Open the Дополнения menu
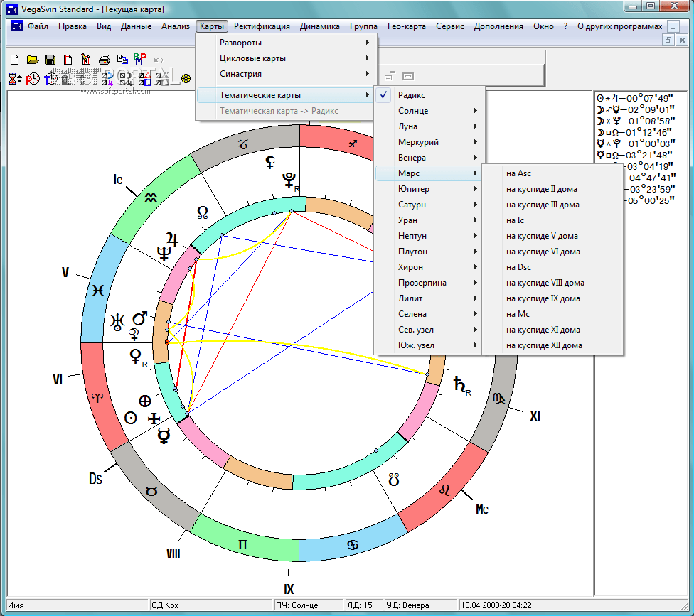This screenshot has width=694, height=616. (x=498, y=26)
